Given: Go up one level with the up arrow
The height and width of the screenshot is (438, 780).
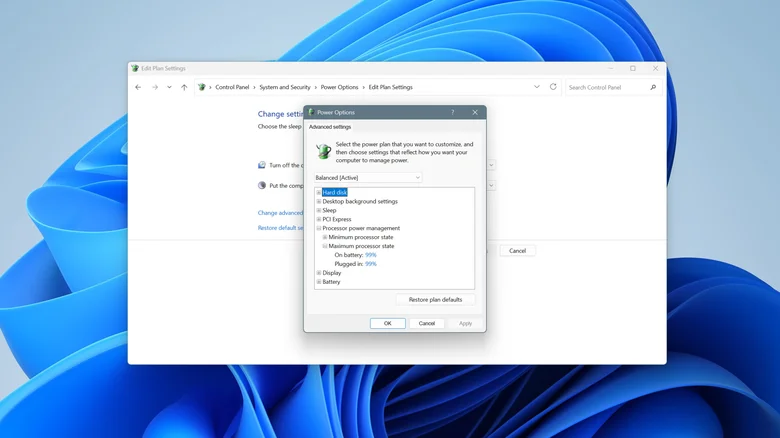Looking at the screenshot, I should coord(184,87).
